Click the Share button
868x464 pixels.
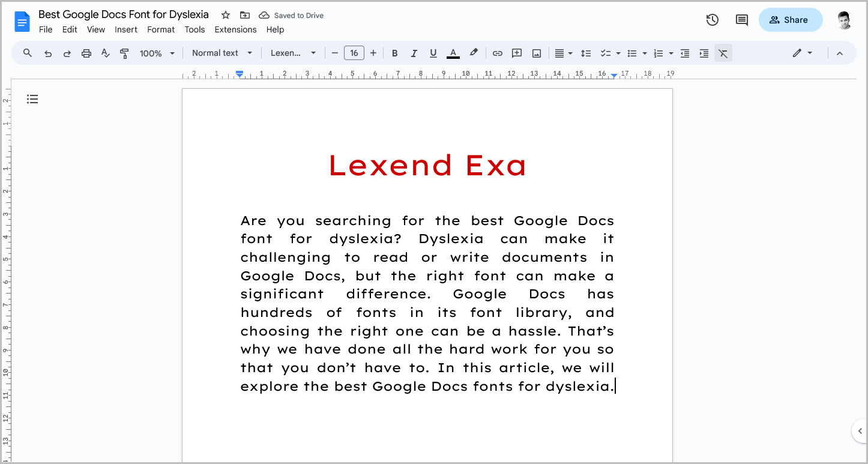(x=791, y=20)
